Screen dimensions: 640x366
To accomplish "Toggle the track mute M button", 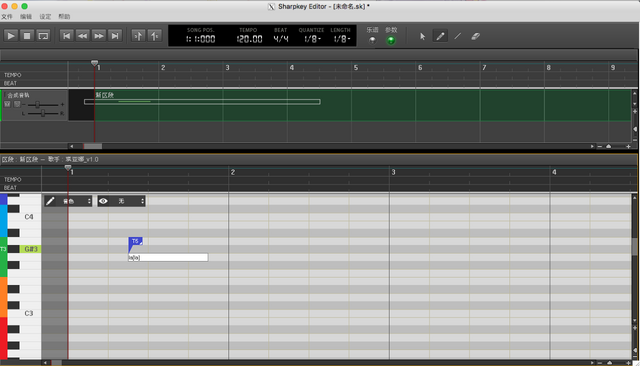I will (x=7, y=104).
